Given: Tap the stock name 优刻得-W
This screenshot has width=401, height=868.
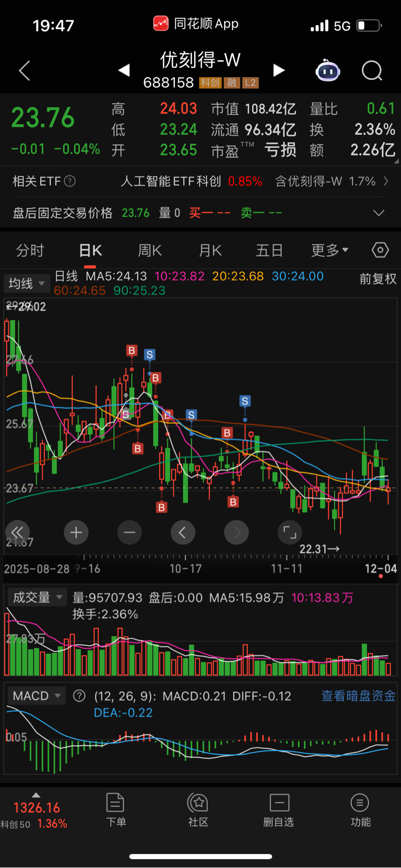Looking at the screenshot, I should [x=200, y=60].
